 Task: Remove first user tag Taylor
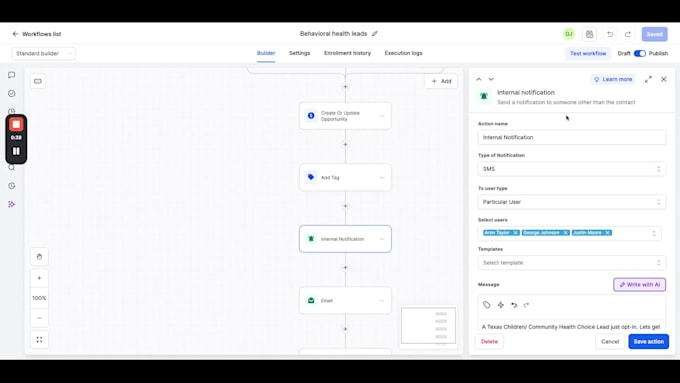(x=515, y=233)
